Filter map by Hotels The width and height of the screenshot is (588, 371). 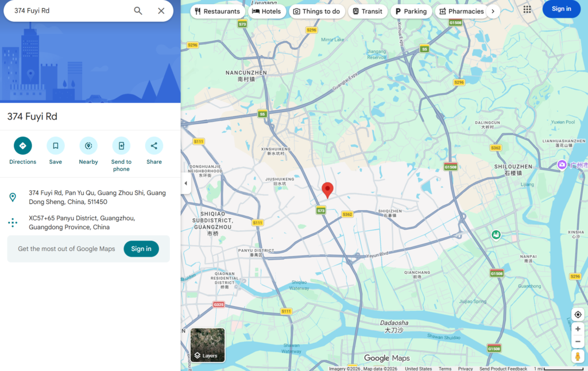(266, 11)
